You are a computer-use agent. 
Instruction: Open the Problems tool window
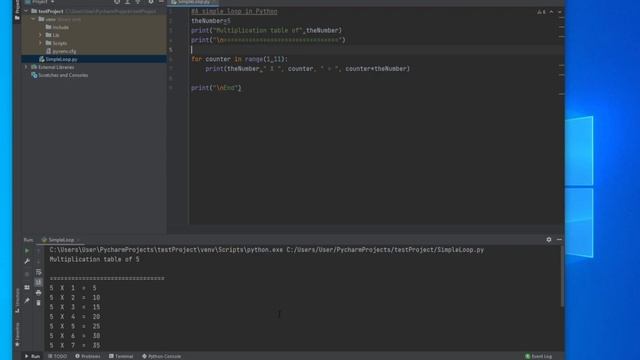click(88, 356)
